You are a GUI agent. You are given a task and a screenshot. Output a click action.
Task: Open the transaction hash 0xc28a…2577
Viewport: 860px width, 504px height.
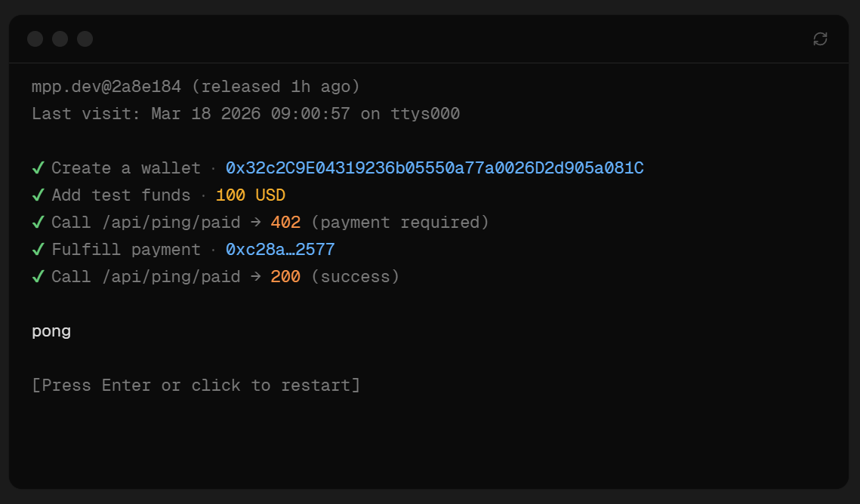tap(280, 249)
